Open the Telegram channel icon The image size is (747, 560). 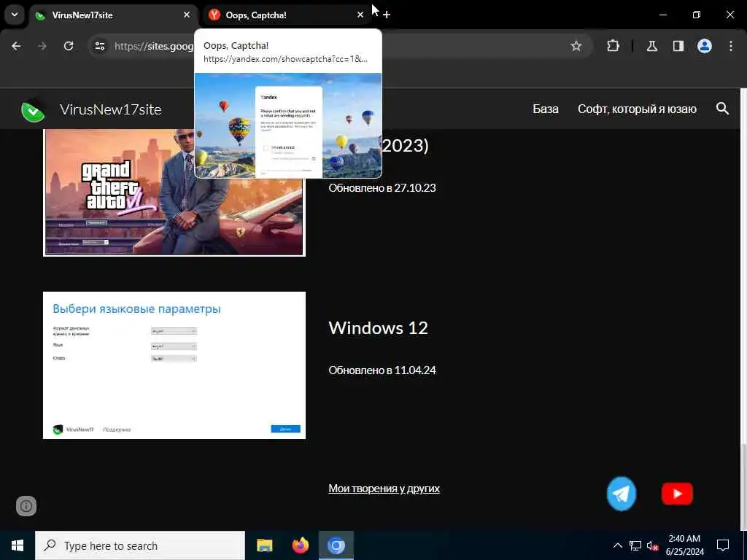click(622, 494)
